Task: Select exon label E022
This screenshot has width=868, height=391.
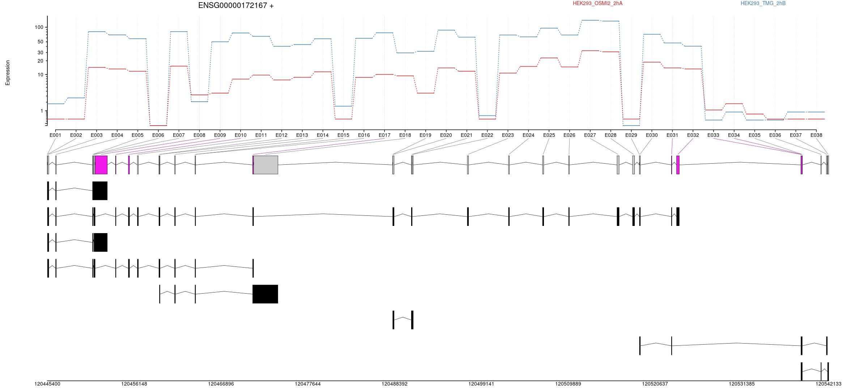Action: [487, 135]
